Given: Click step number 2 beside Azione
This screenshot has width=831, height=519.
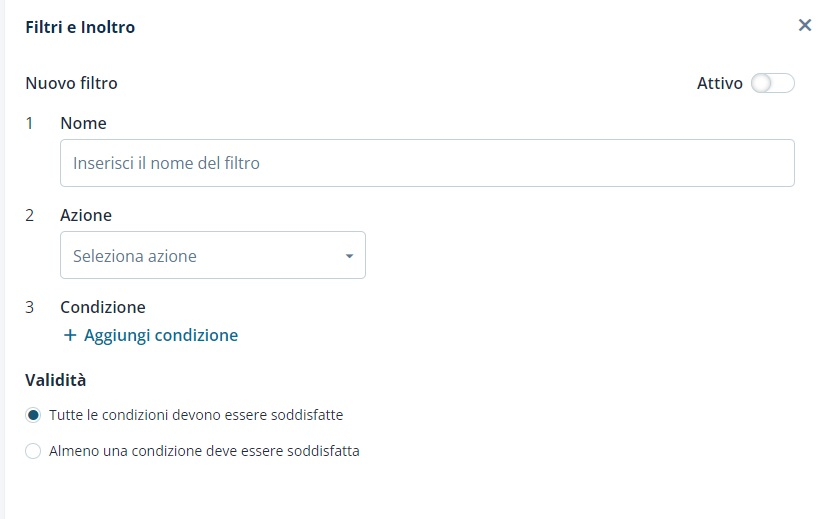Looking at the screenshot, I should pos(30,215).
